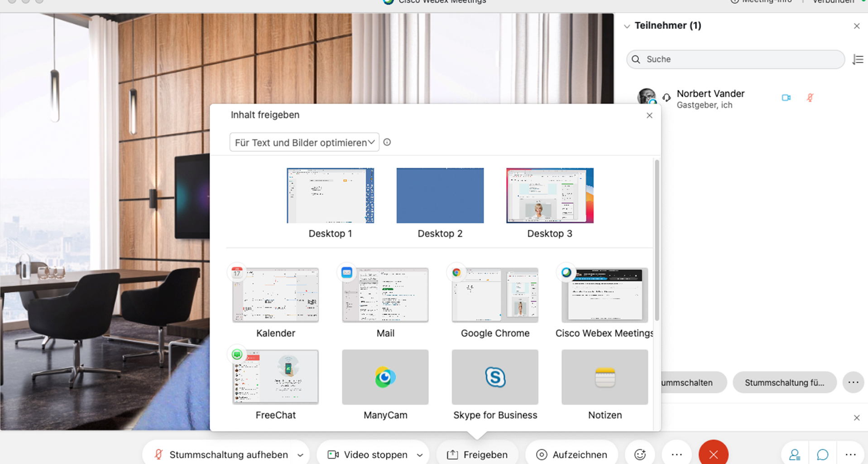
Task: Open more options in center toolbar
Action: (x=676, y=454)
